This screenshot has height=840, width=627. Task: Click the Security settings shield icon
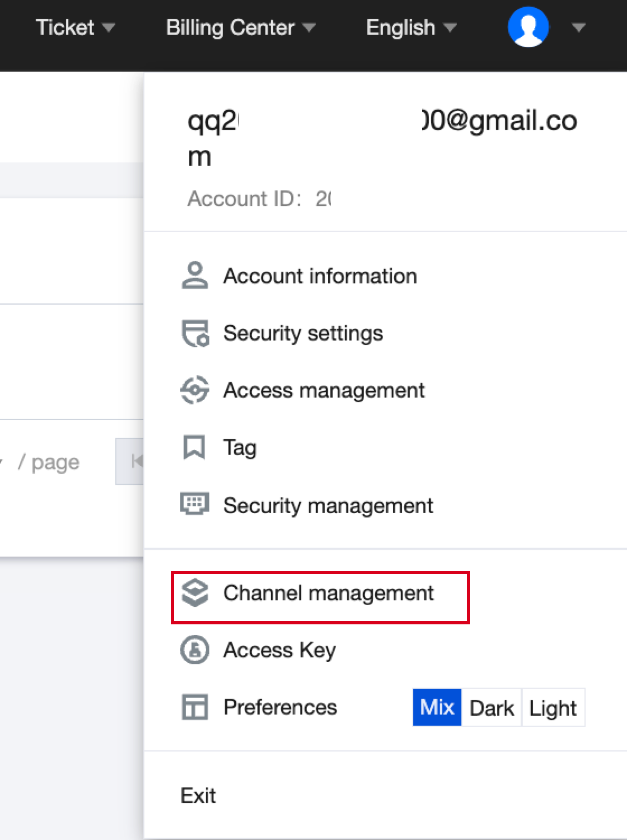point(195,333)
